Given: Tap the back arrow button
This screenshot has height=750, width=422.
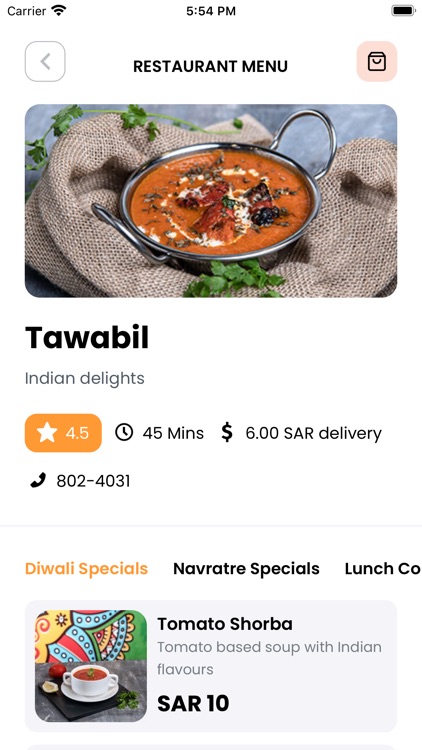Looking at the screenshot, I should pyautogui.click(x=45, y=61).
